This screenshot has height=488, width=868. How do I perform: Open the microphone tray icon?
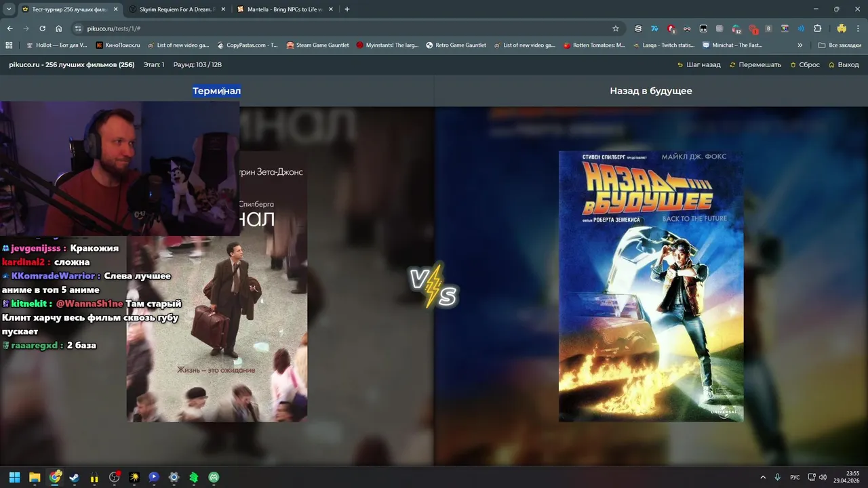(778, 477)
